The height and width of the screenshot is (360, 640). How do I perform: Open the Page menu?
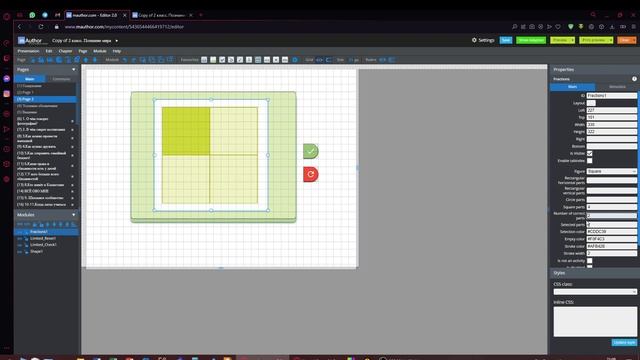click(x=83, y=51)
